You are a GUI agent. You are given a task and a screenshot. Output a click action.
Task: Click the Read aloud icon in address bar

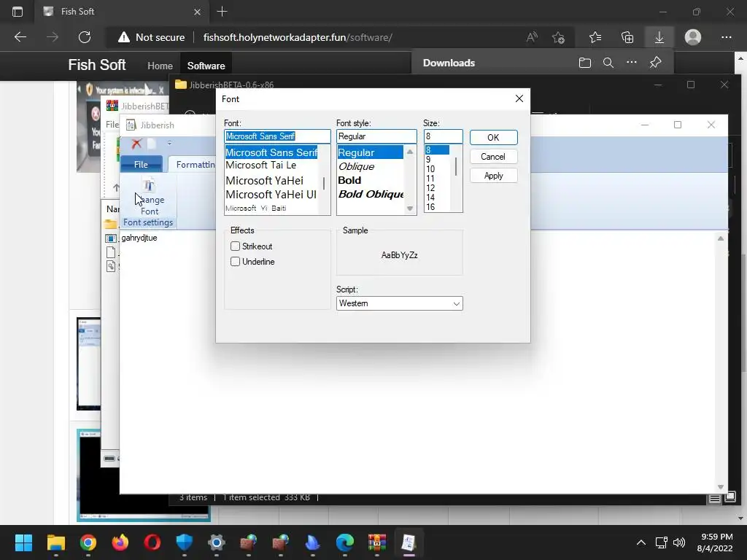coord(532,37)
